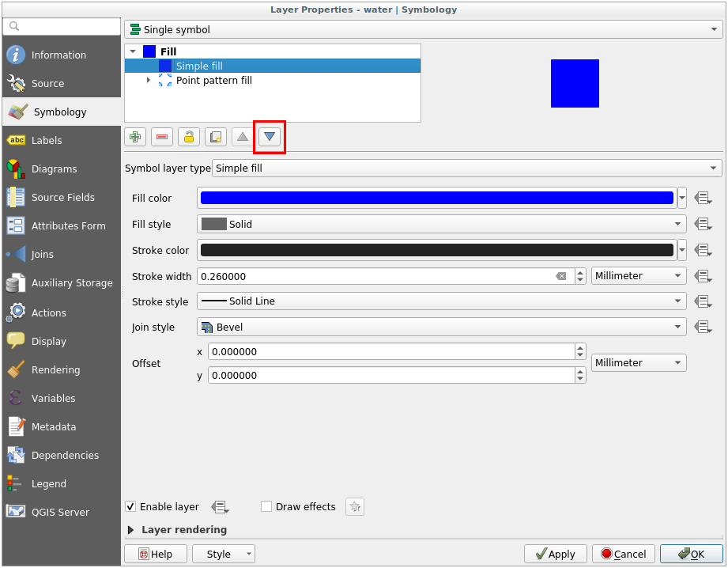Move symbol layer down with arrow icon
The width and height of the screenshot is (728, 568).
(270, 137)
